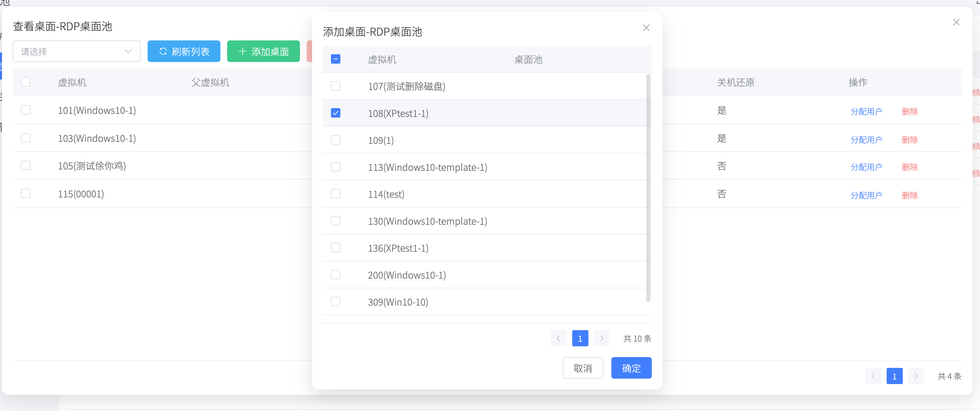The height and width of the screenshot is (411, 980).
Task: Click the dialog list vertical scrollbar
Action: [648, 188]
